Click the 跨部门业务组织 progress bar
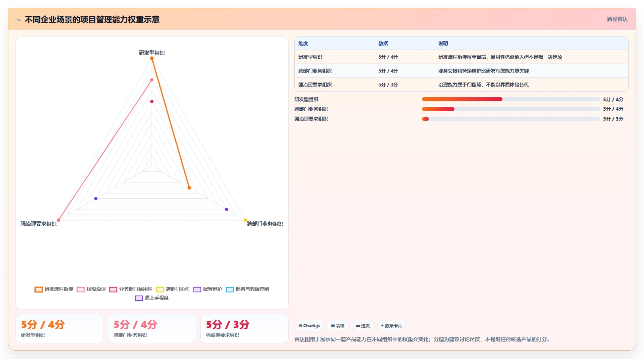The width and height of the screenshot is (644, 359). pos(511,109)
